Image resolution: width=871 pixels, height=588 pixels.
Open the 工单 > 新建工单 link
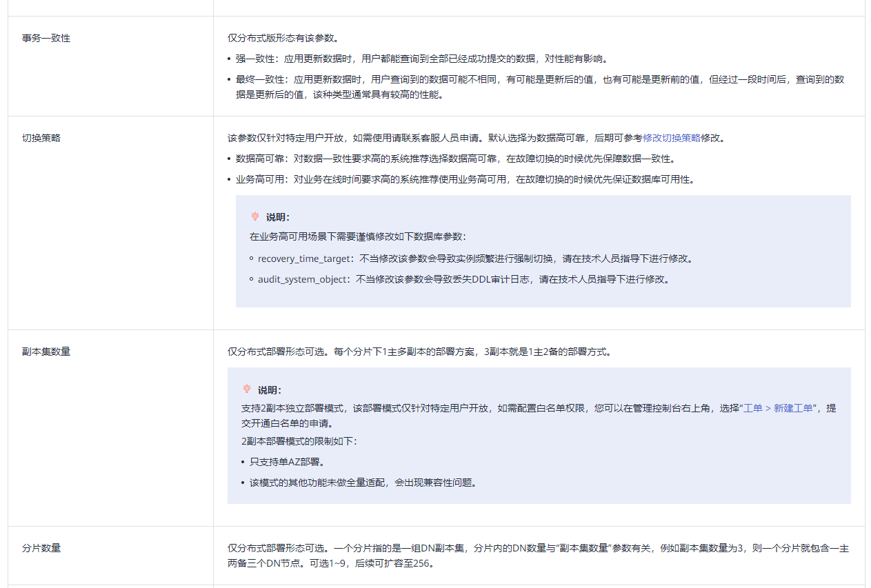point(778,408)
